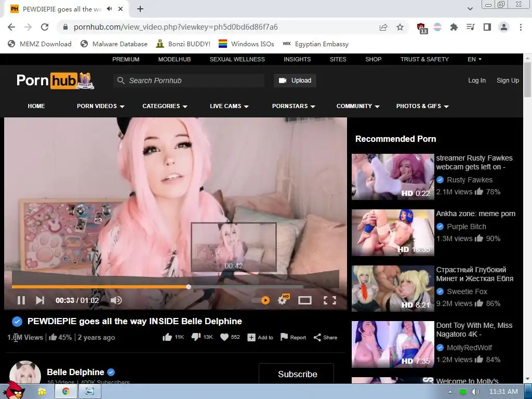This screenshot has height=399, width=532.
Task: Give the video a thumbs down
Action: (196, 337)
